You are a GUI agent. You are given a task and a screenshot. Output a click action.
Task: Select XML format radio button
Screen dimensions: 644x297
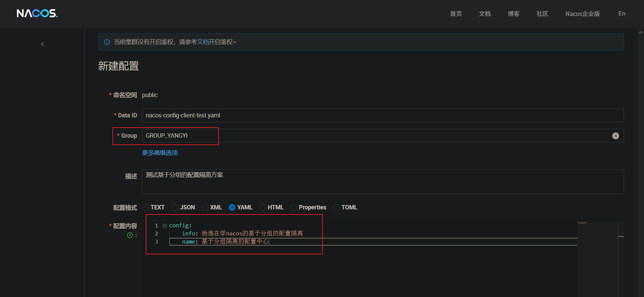click(205, 207)
